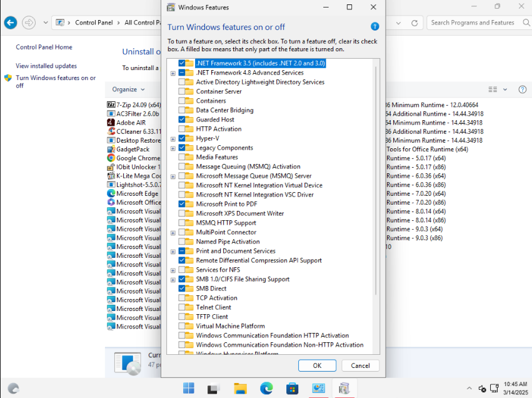The width and height of the screenshot is (532, 398).
Task: Select the GadgetPack program entry
Action: point(128,149)
